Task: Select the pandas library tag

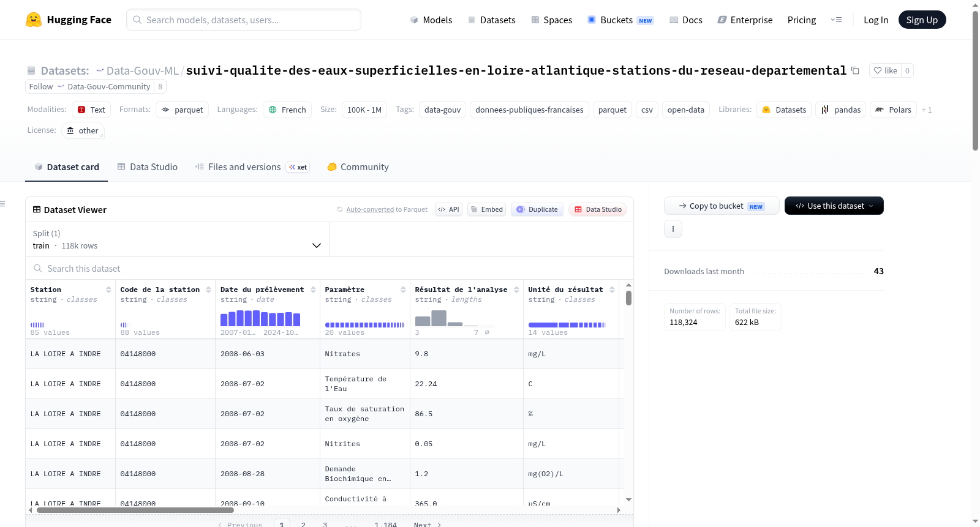Action: pos(841,110)
